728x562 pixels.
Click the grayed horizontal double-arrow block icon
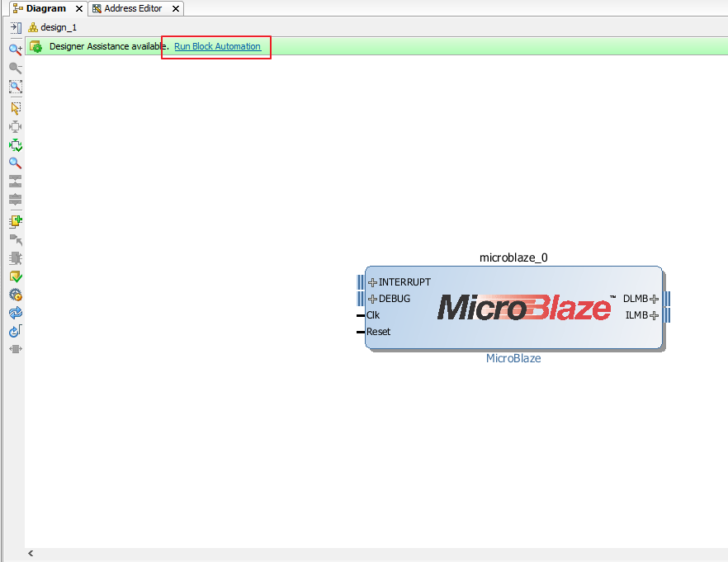(x=16, y=349)
